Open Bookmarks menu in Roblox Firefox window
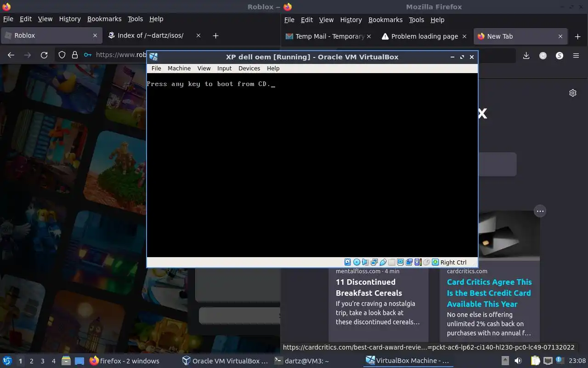The width and height of the screenshot is (588, 368). tap(104, 19)
